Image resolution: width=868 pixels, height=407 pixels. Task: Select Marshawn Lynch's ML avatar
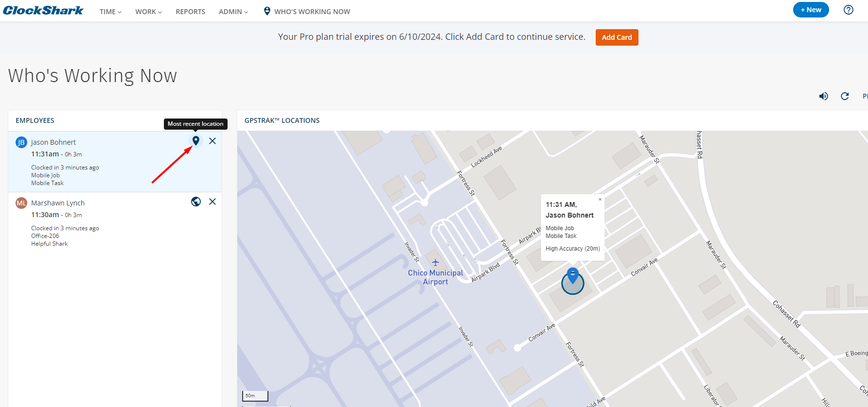[21, 203]
